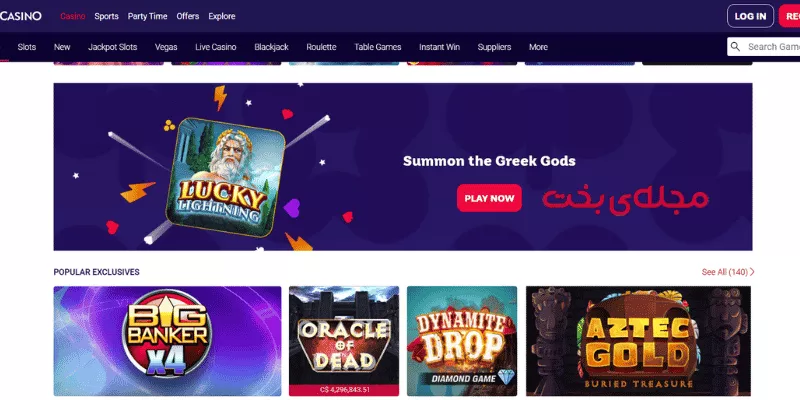This screenshot has width=800, height=400.
Task: Switch to Jackpot Slots tab
Action: click(113, 47)
